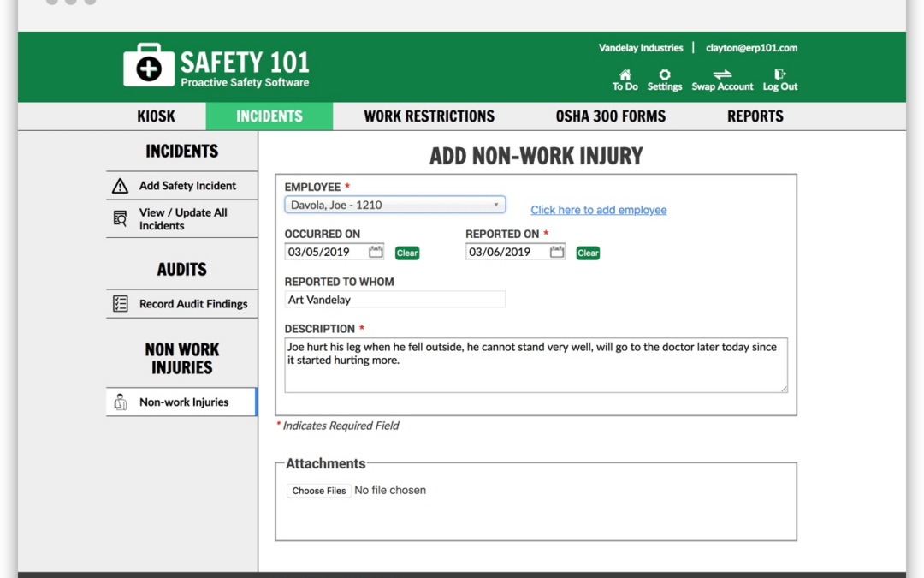Click the warning triangle icon for Add Safety Incident
The height and width of the screenshot is (578, 924).
(121, 186)
